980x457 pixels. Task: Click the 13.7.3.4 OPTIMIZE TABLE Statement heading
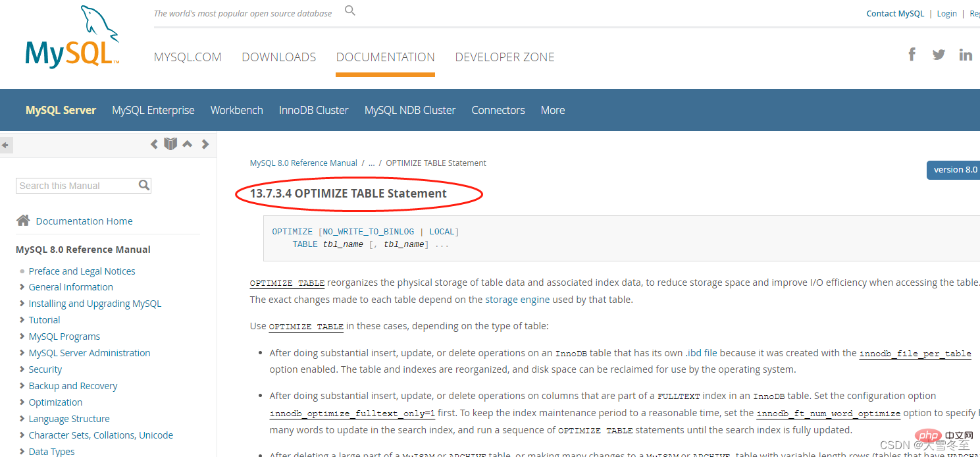(x=348, y=194)
